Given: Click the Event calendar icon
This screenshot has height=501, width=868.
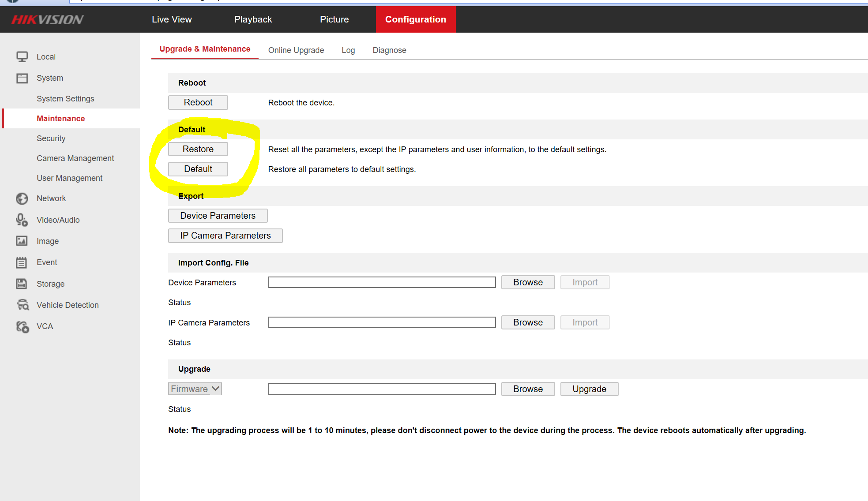Looking at the screenshot, I should (x=22, y=262).
